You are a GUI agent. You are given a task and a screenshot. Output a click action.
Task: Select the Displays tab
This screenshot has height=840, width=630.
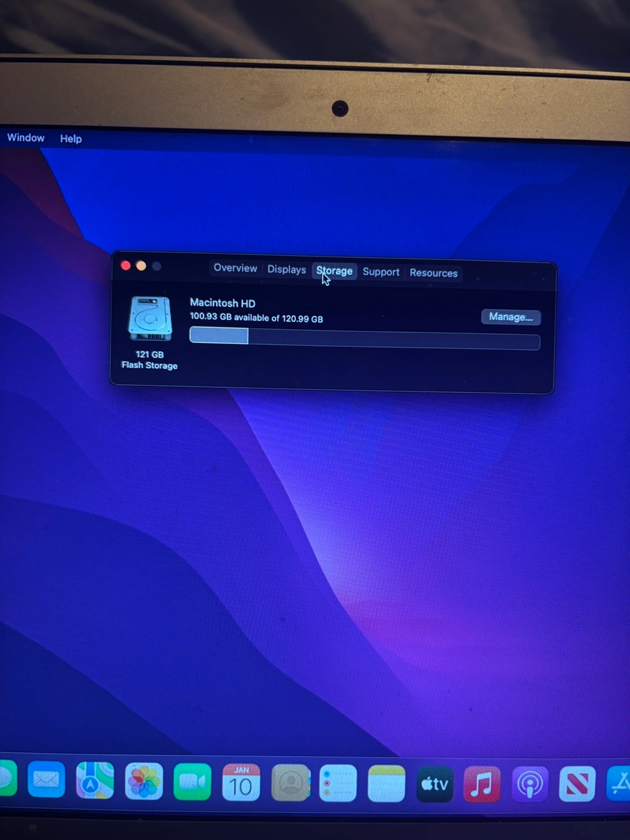pos(286,269)
